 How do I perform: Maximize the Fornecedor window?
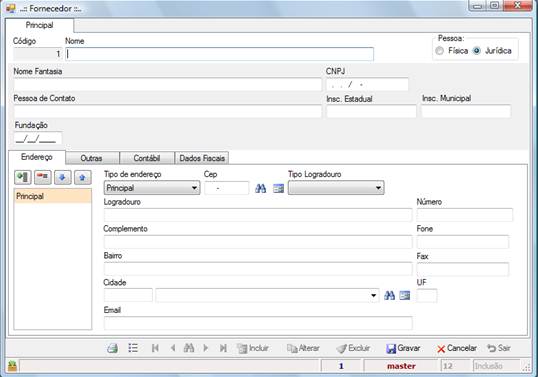pos(494,5)
